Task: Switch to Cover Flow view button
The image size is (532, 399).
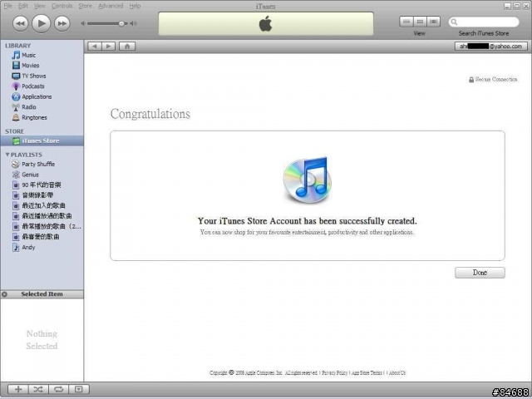Action: click(x=433, y=22)
